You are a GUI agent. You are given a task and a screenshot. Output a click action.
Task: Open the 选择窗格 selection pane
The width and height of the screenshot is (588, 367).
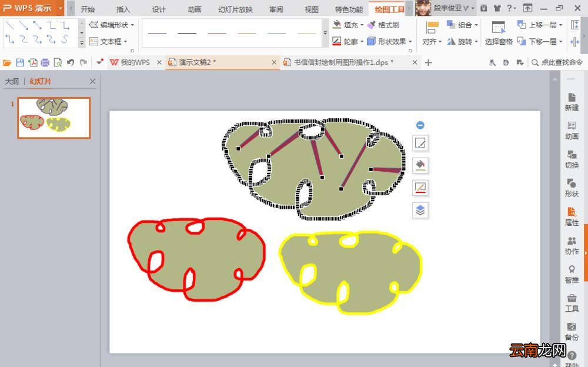499,33
